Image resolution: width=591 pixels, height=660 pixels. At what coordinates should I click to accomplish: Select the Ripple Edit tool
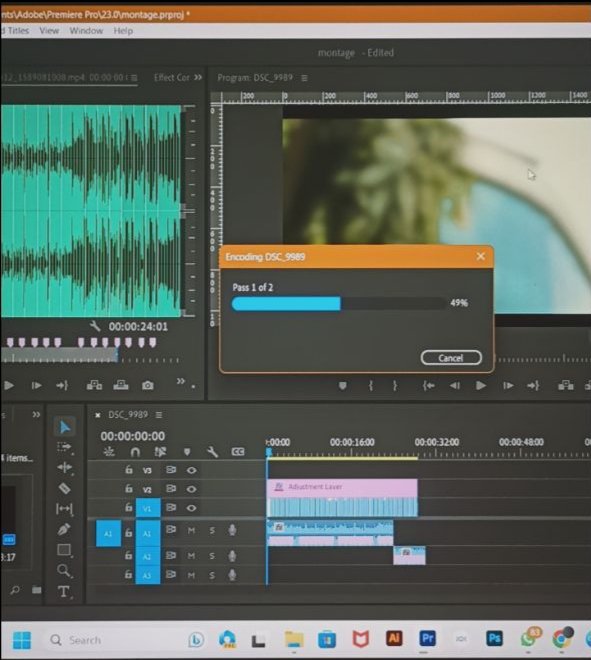[x=64, y=468]
